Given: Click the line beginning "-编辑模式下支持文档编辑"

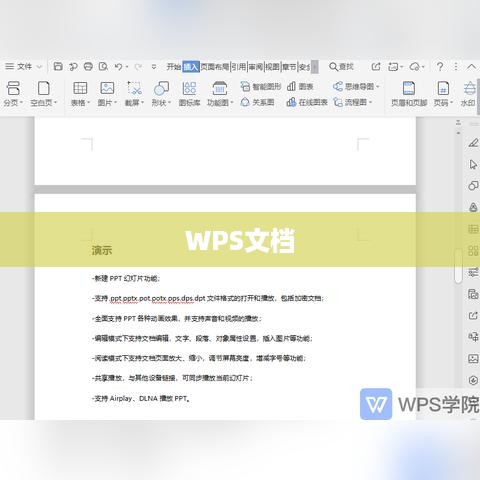Looking at the screenshot, I should (x=202, y=338).
